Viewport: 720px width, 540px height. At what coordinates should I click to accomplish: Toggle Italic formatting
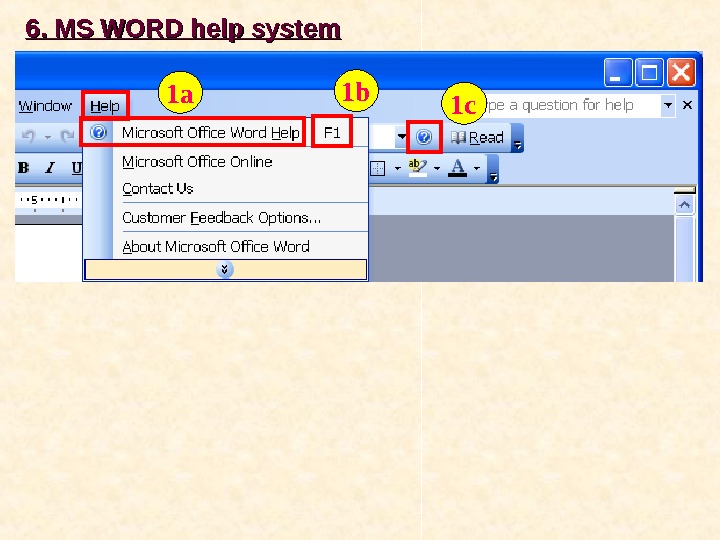point(51,168)
